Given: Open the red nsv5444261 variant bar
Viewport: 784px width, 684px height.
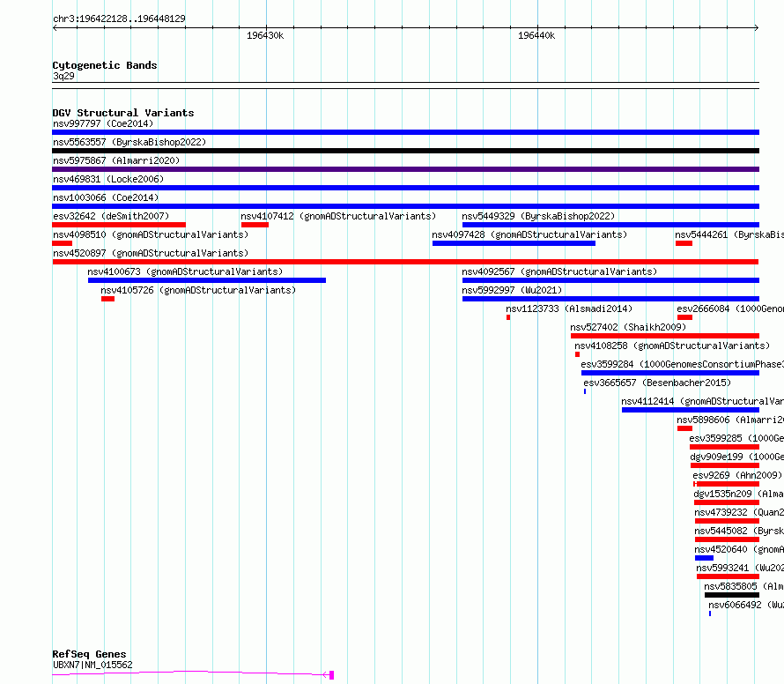Looking at the screenshot, I should (x=684, y=243).
